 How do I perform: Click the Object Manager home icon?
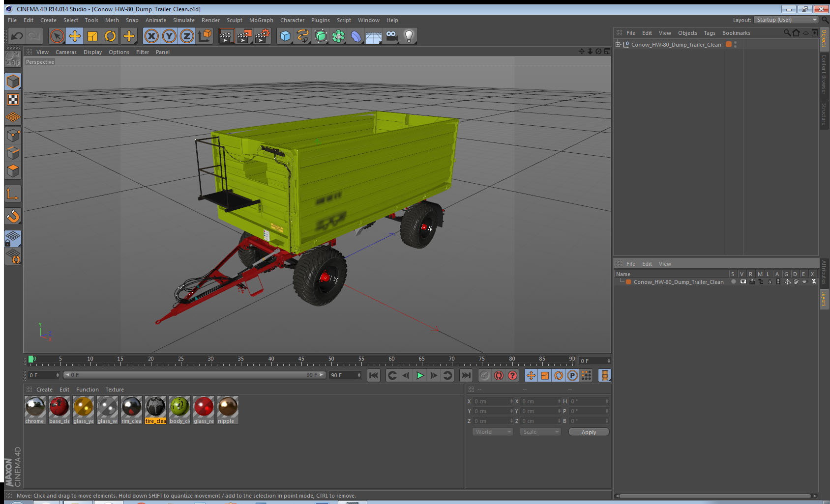(796, 33)
